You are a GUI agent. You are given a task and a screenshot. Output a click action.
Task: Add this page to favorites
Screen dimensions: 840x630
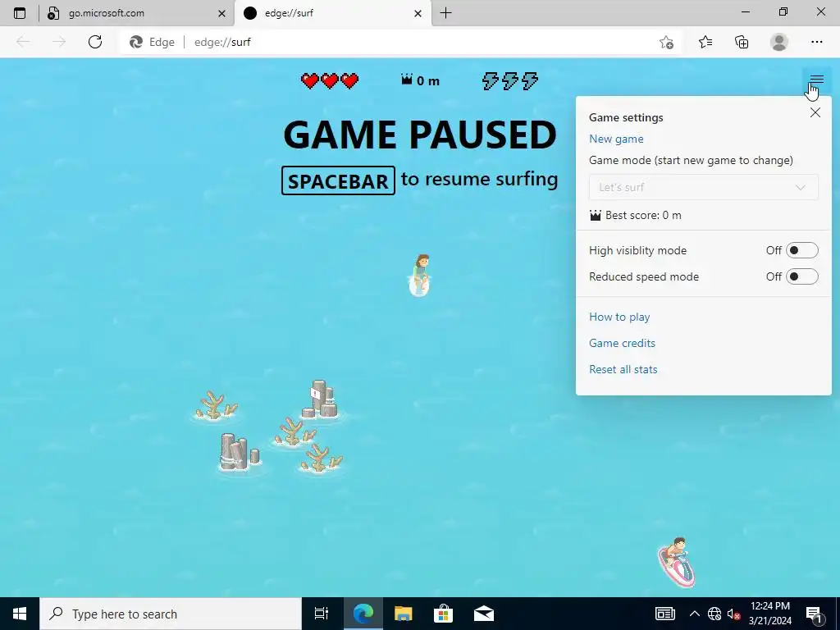click(666, 42)
